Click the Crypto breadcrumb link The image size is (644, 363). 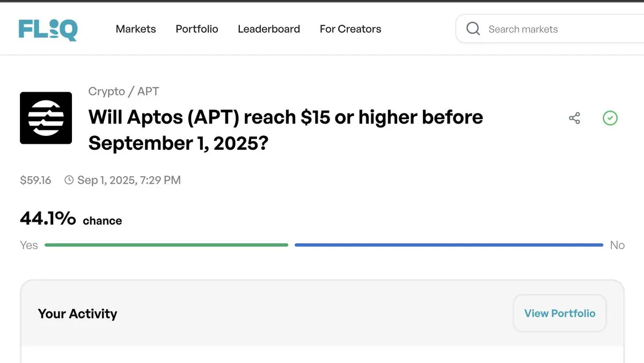click(x=107, y=91)
